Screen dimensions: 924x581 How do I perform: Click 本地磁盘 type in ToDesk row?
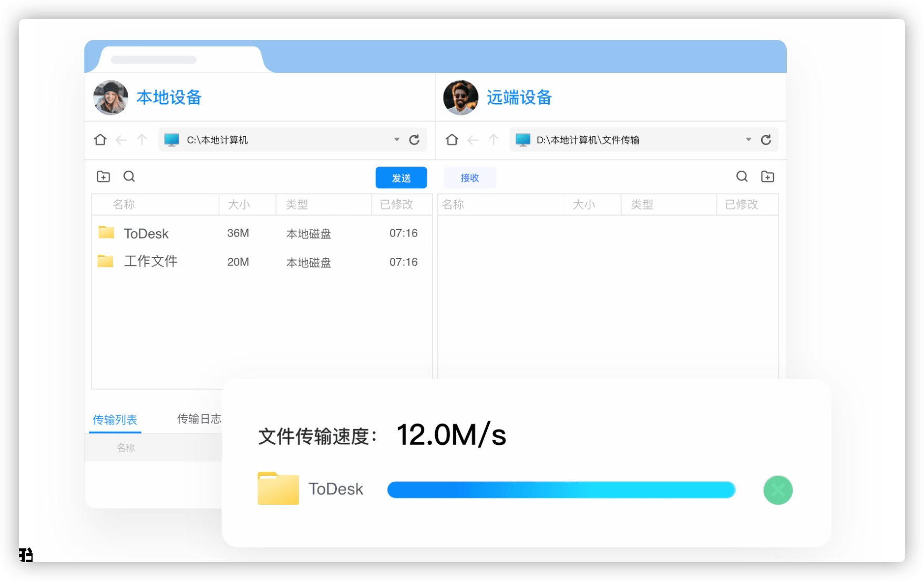click(309, 234)
